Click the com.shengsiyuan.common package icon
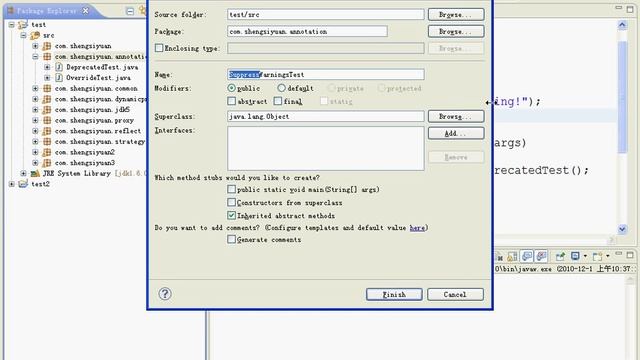Viewport: 640px width, 360px height. [47, 89]
